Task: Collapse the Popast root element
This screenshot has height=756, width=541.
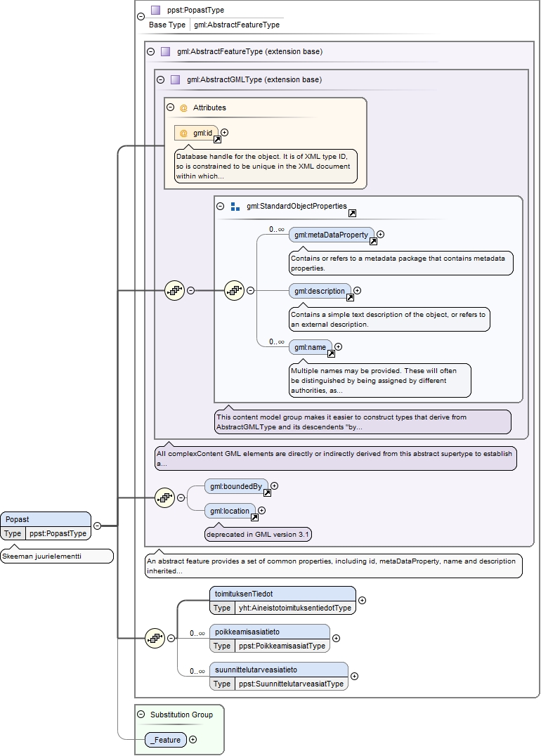Action: pos(98,526)
